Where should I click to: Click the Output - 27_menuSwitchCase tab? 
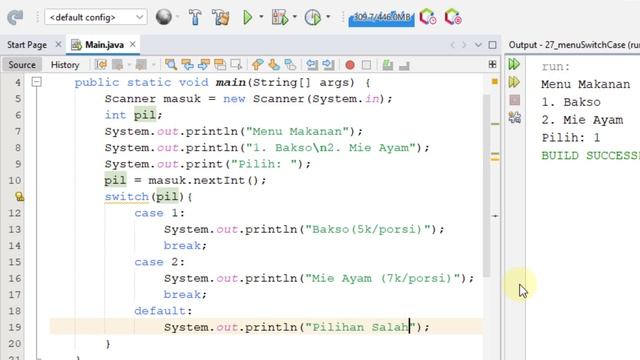(574, 44)
